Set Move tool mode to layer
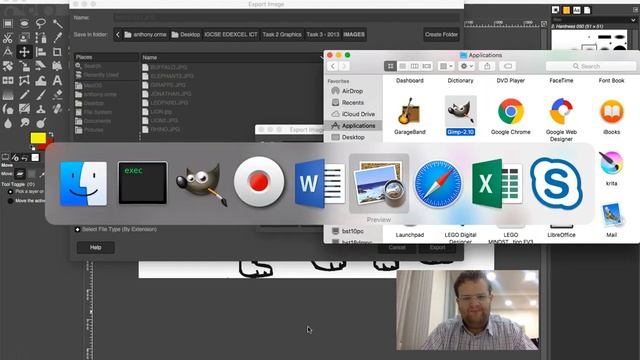 (x=20, y=174)
